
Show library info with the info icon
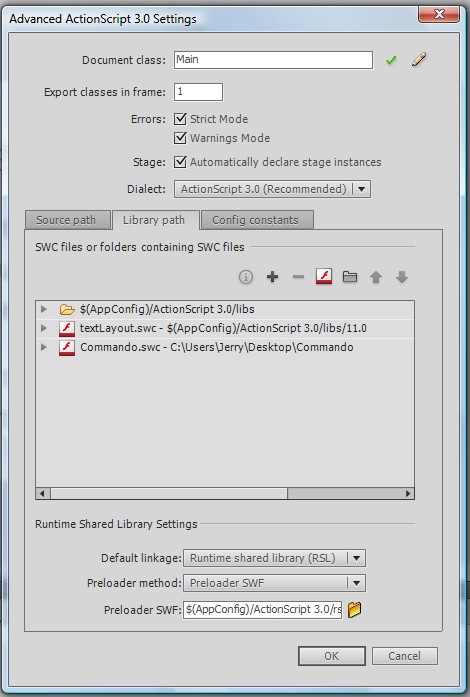(246, 277)
